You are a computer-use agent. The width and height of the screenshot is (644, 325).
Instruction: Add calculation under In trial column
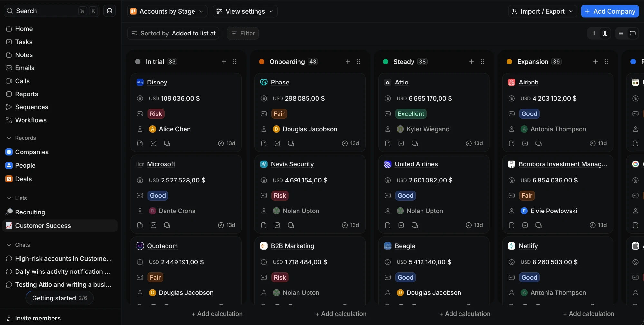[x=217, y=314]
